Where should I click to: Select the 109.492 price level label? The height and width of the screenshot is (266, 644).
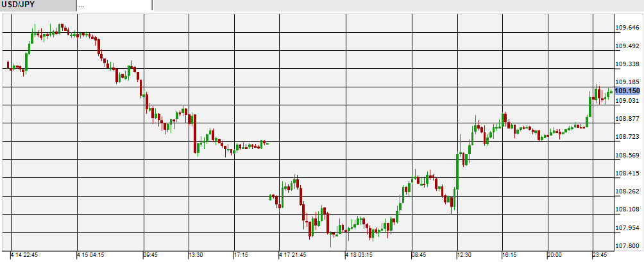tap(627, 46)
